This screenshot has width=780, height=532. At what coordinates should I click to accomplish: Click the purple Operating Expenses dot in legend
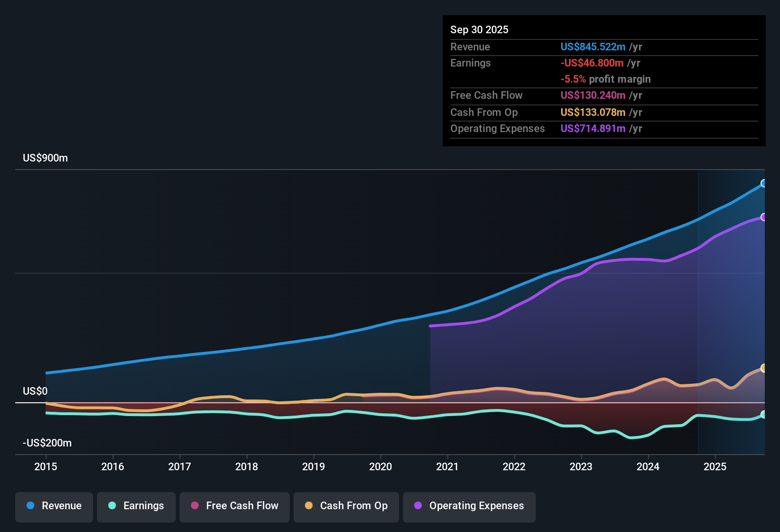point(417,506)
